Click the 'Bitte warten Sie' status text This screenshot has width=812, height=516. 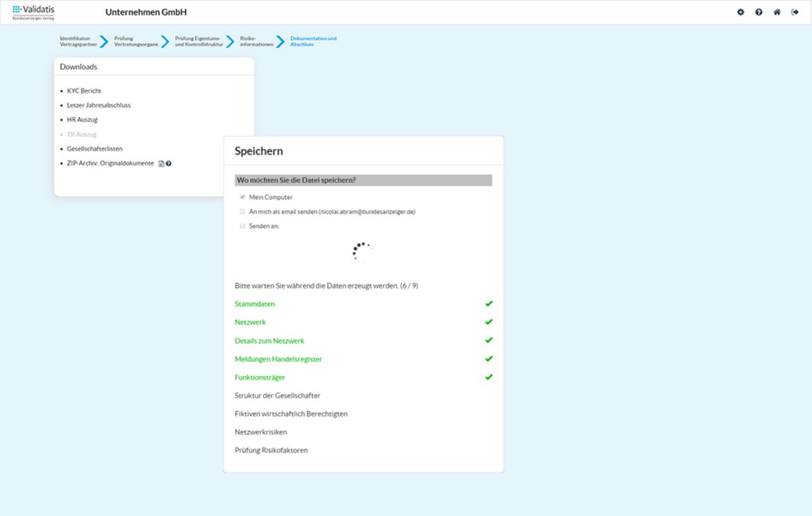(327, 286)
